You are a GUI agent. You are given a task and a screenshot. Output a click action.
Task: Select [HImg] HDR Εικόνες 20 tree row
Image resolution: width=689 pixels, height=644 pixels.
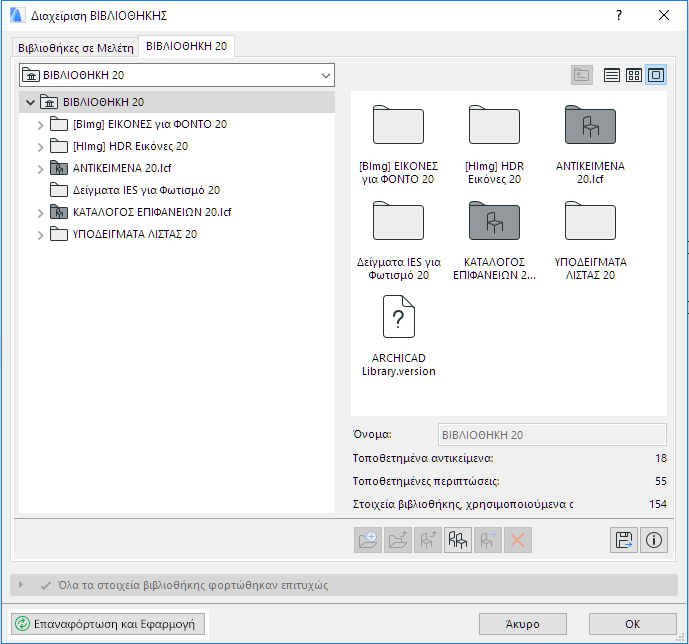pos(177,146)
